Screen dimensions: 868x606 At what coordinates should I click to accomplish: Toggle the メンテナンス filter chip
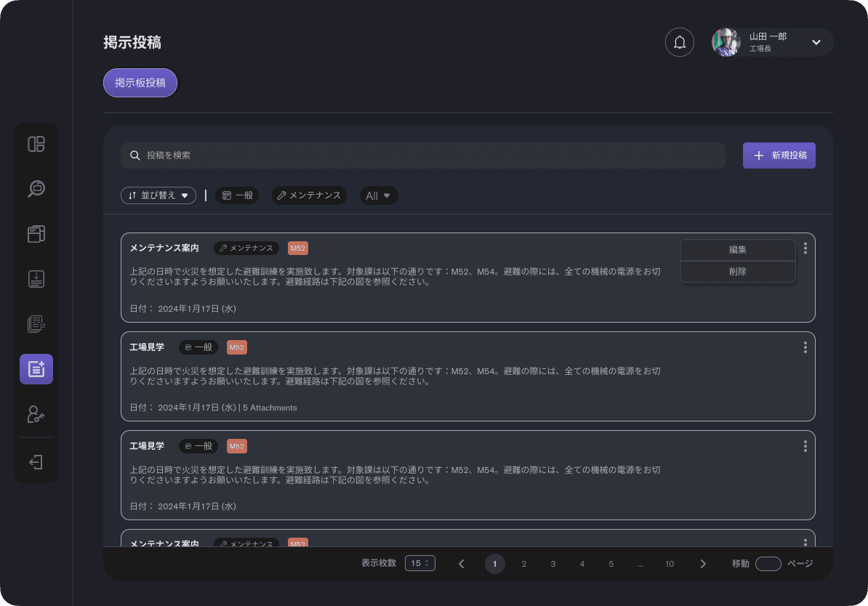[309, 195]
